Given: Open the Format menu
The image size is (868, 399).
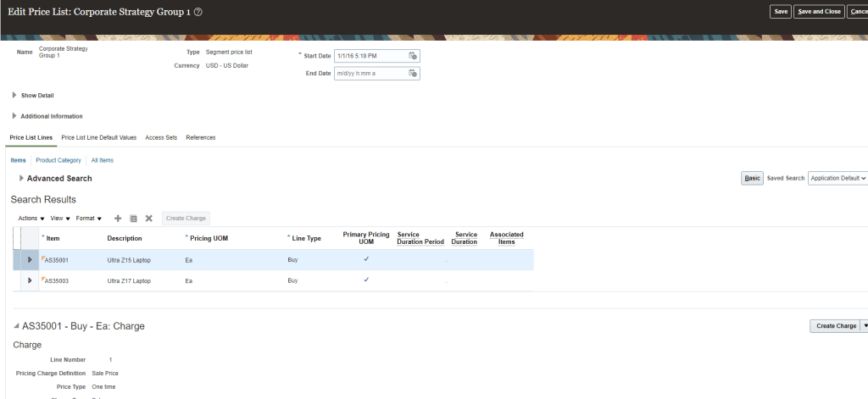Looking at the screenshot, I should click(x=88, y=219).
